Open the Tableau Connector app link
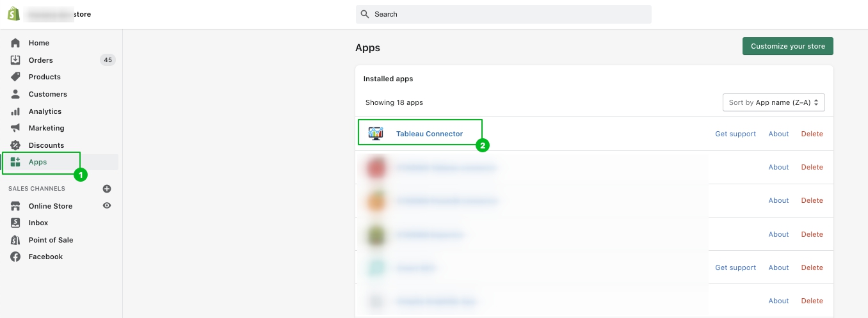The image size is (868, 318). coord(429,134)
